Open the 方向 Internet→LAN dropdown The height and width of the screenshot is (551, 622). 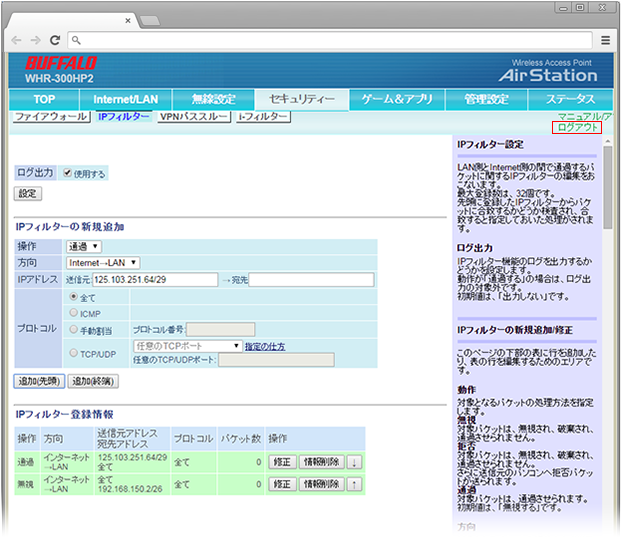pos(103,263)
